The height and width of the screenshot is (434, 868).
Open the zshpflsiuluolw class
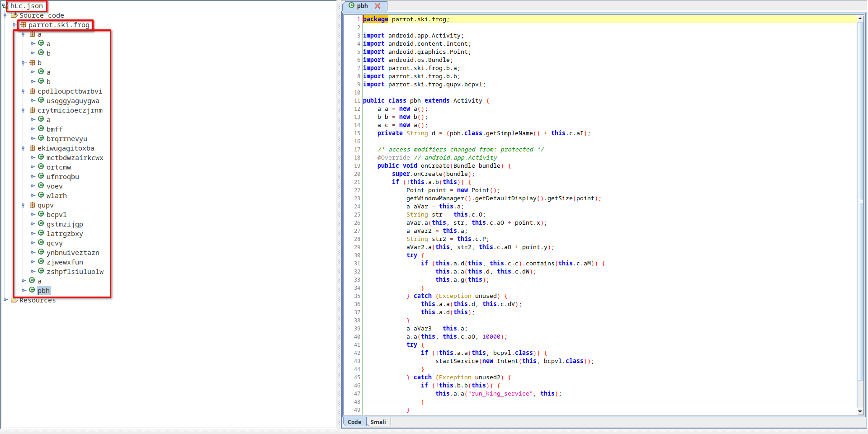click(75, 272)
